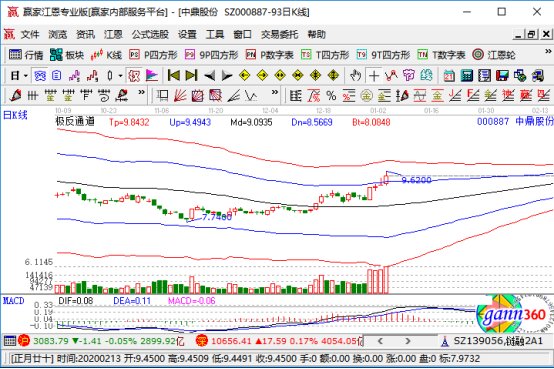Click the Gann square fan icon
The image size is (554, 369).
coord(198,95)
